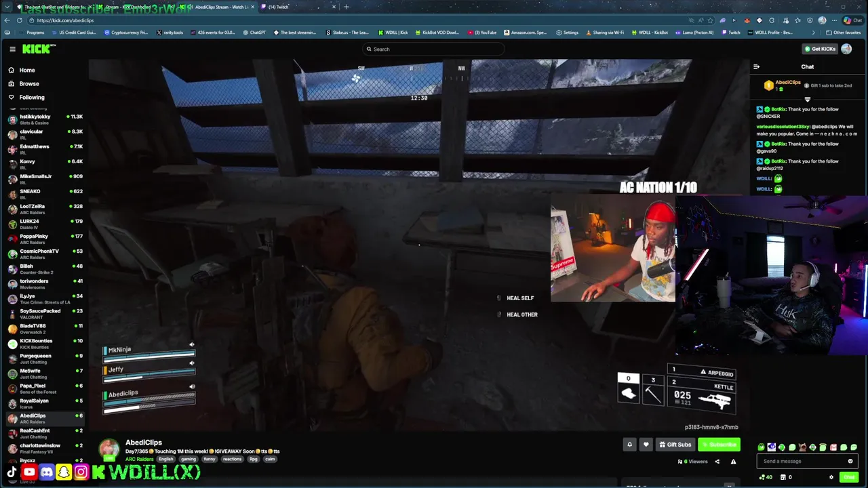Viewport: 868px width, 488px height.
Task: Click the Snapchat overlay icon
Action: pyautogui.click(x=64, y=472)
